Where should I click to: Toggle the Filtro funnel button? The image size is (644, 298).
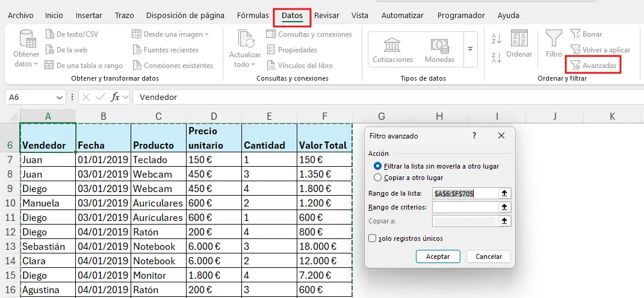554,44
